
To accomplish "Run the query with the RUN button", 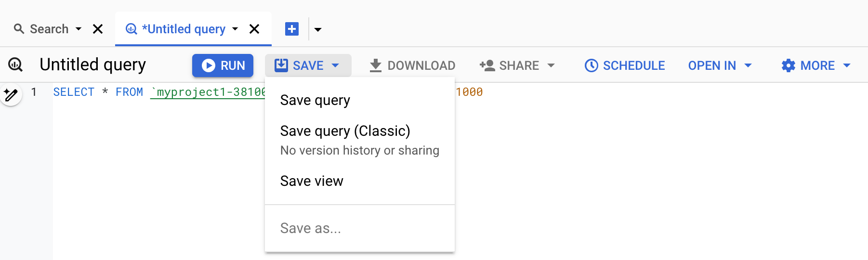I will 223,65.
